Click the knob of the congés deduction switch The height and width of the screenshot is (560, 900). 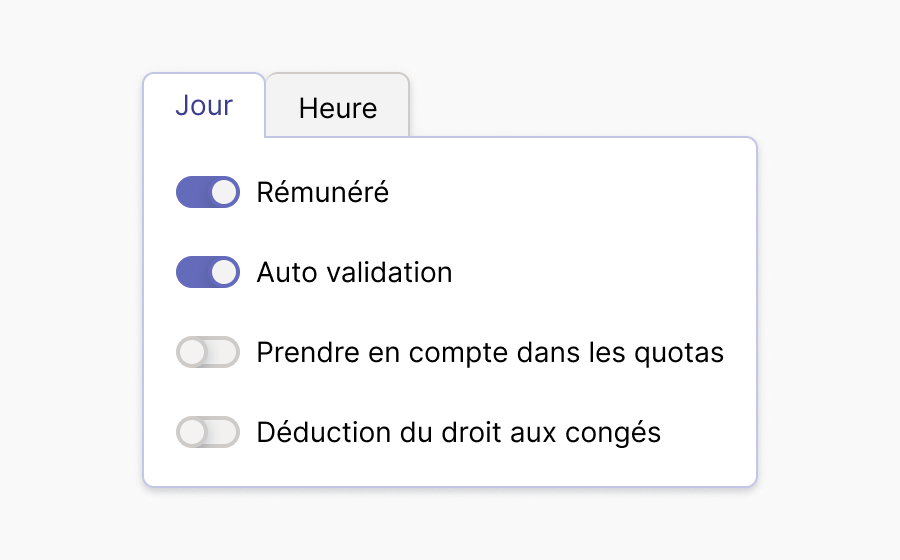[192, 432]
